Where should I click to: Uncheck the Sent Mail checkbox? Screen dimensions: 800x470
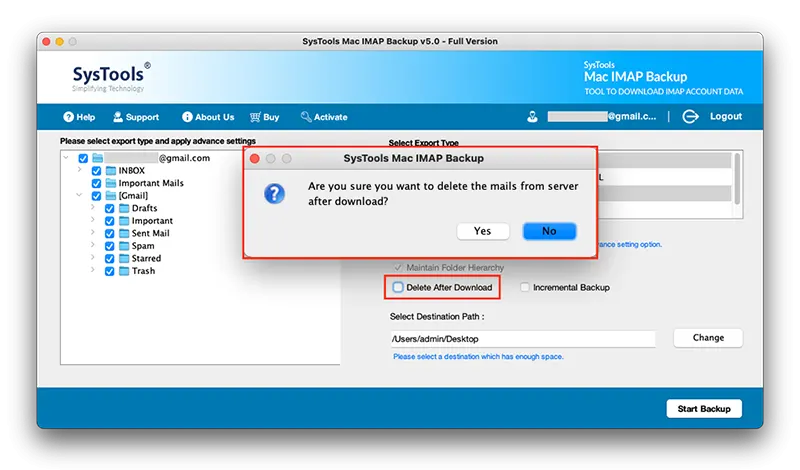coord(110,233)
